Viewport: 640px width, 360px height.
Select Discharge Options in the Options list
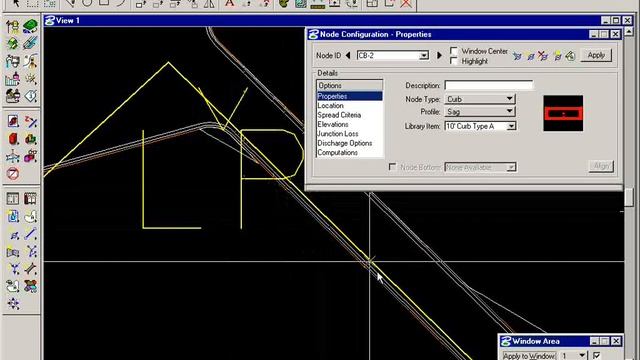(x=350, y=143)
